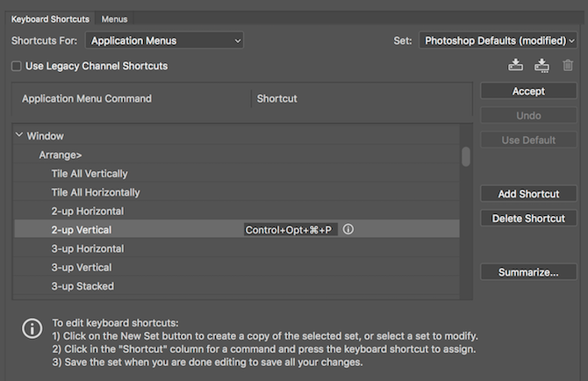Select the 2-up Horizontal command
This screenshot has width=588, height=381.
(87, 212)
